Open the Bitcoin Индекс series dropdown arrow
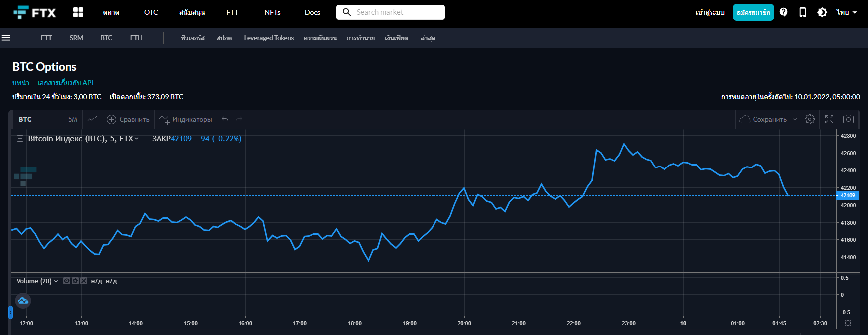 click(137, 139)
